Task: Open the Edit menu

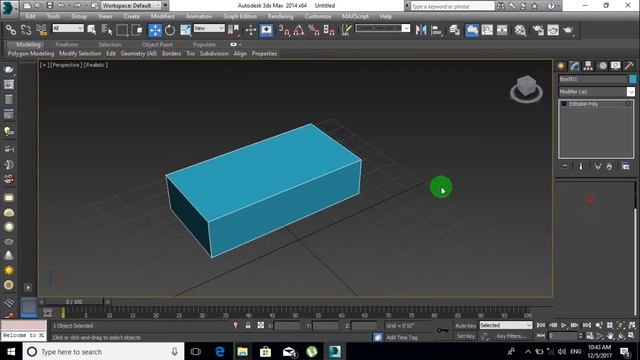Action: pos(30,16)
